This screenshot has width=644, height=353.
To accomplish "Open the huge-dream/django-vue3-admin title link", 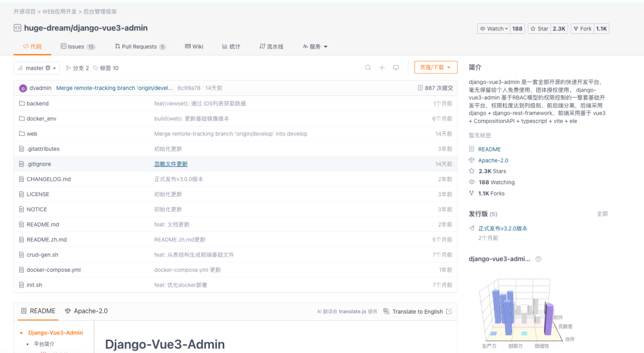I will pyautogui.click(x=86, y=28).
